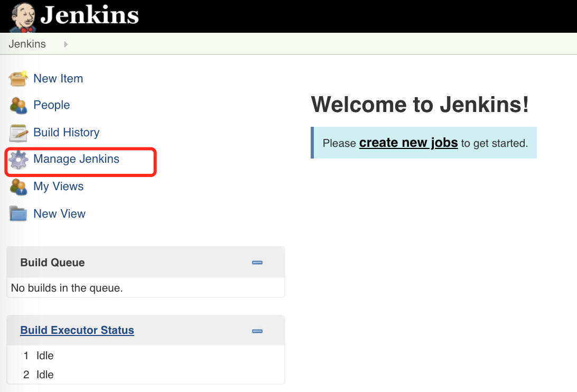
Task: Click the Build History notepad icon
Action: coord(18,133)
